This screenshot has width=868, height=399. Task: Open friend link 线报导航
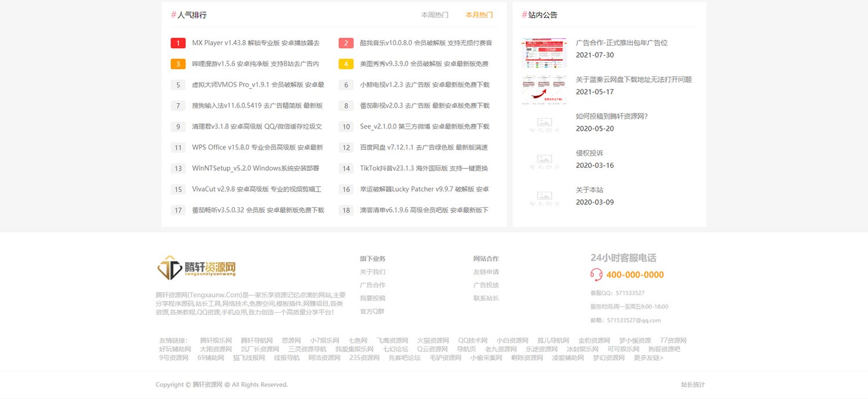(x=287, y=358)
